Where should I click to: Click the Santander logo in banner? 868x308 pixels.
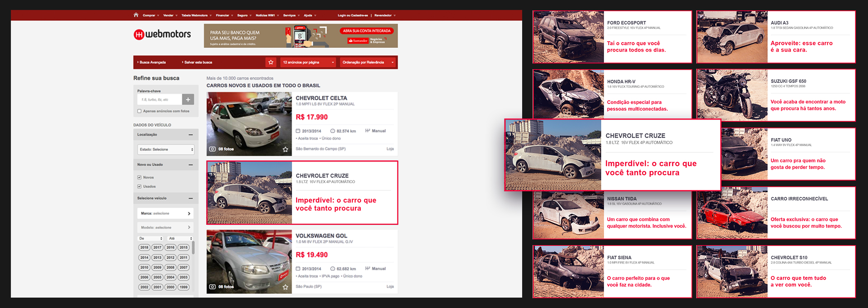(x=358, y=41)
